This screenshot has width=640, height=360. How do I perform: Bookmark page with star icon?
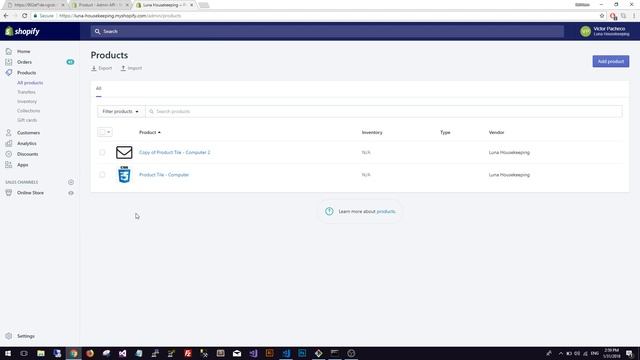602,16
